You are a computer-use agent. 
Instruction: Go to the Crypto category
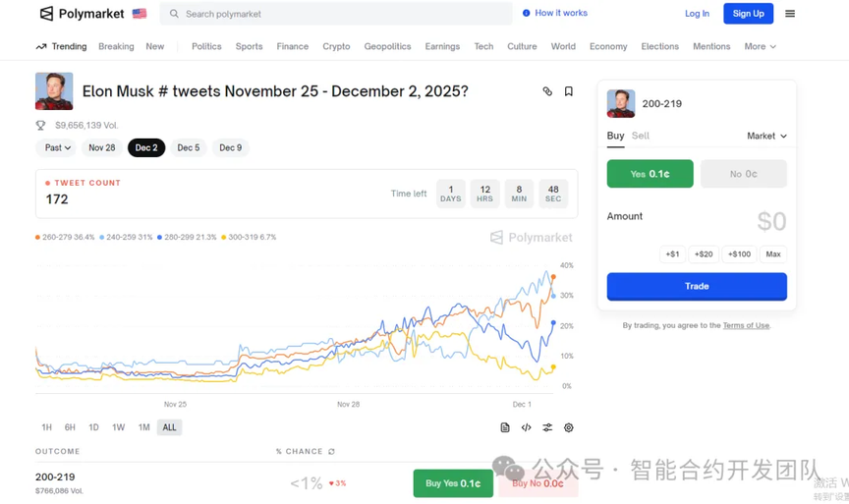tap(336, 46)
